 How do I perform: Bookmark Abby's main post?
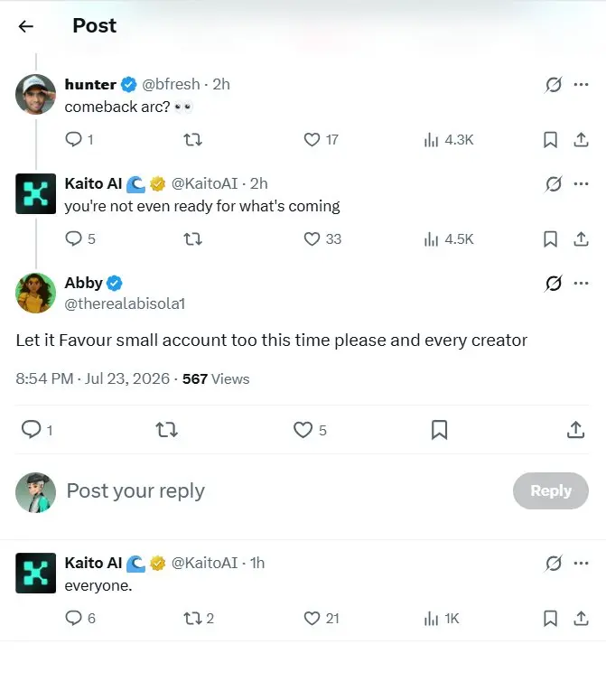pos(439,430)
